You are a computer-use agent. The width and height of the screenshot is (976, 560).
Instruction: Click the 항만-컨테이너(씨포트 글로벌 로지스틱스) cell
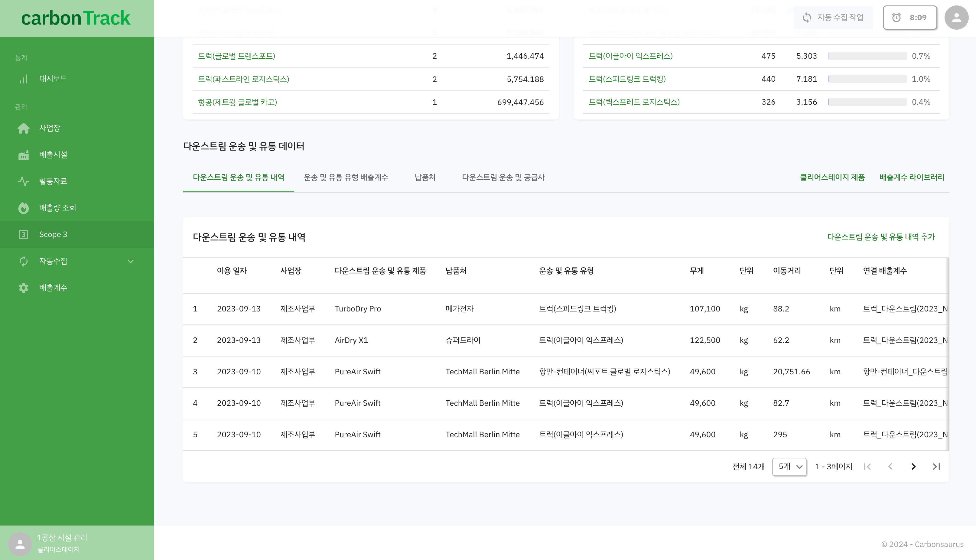(604, 372)
